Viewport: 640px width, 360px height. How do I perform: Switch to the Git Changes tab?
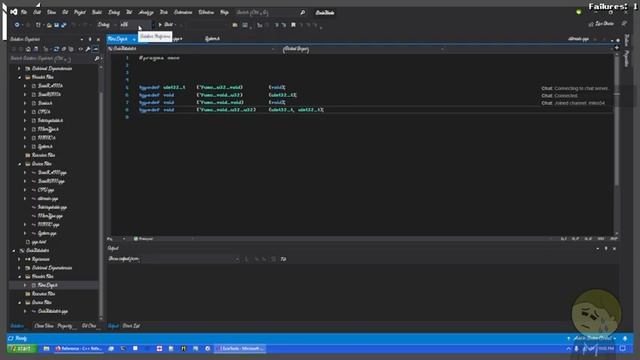tap(89, 326)
